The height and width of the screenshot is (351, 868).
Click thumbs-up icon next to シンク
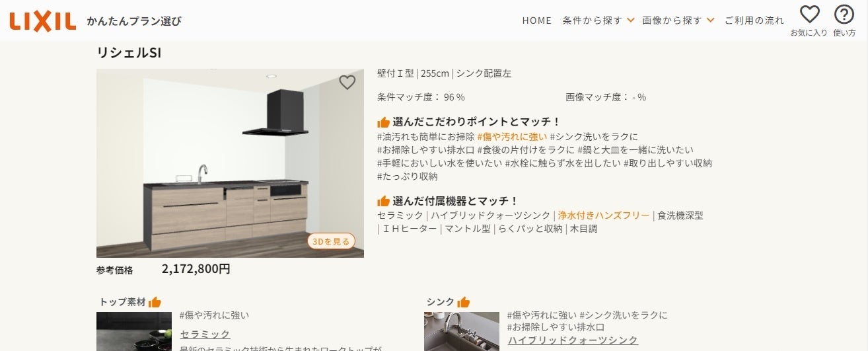click(463, 302)
